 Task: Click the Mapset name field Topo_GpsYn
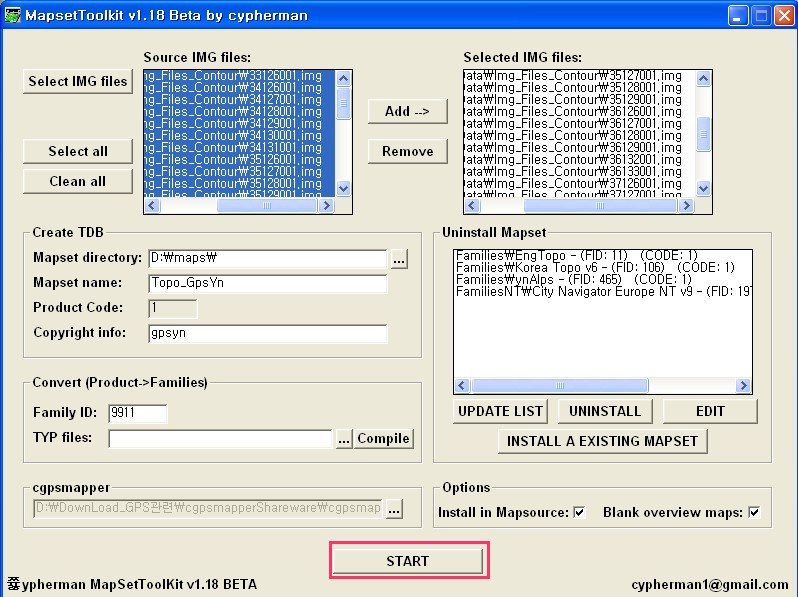pyautogui.click(x=268, y=283)
